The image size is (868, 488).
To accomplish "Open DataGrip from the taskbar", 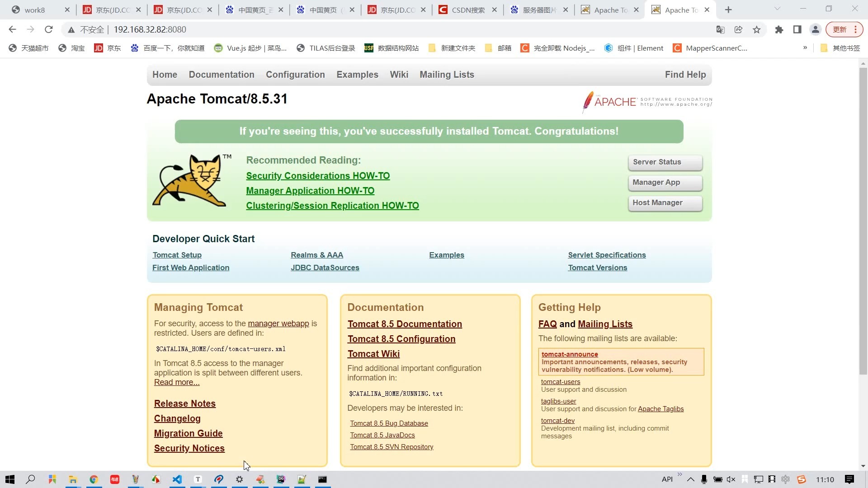I will 281,479.
